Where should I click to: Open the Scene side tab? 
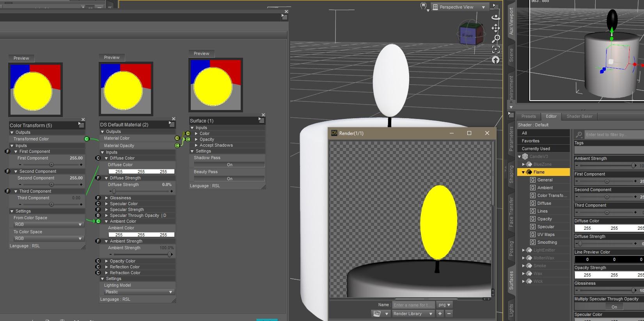tap(511, 55)
